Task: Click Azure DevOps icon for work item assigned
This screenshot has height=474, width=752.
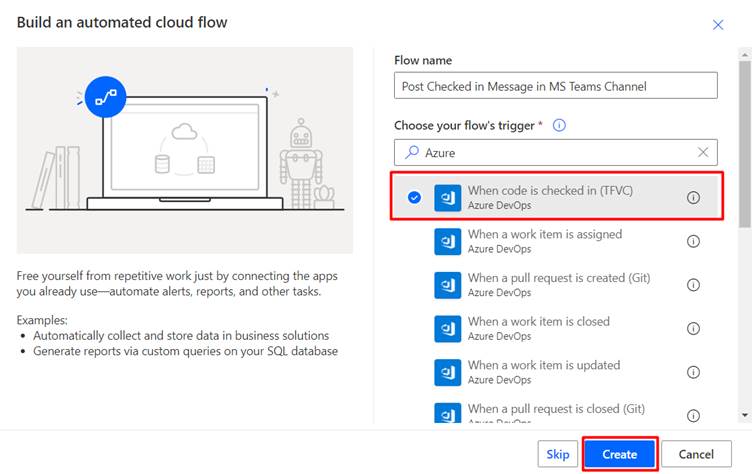Action: (x=447, y=241)
